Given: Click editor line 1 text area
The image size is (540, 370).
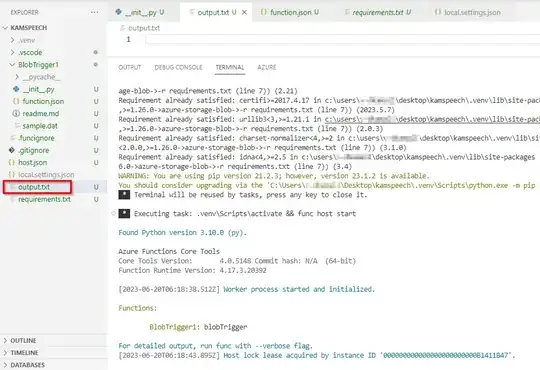Looking at the screenshot, I should (342, 40).
